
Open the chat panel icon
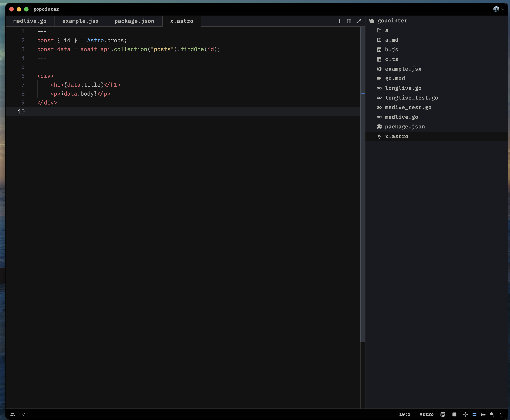click(492, 414)
